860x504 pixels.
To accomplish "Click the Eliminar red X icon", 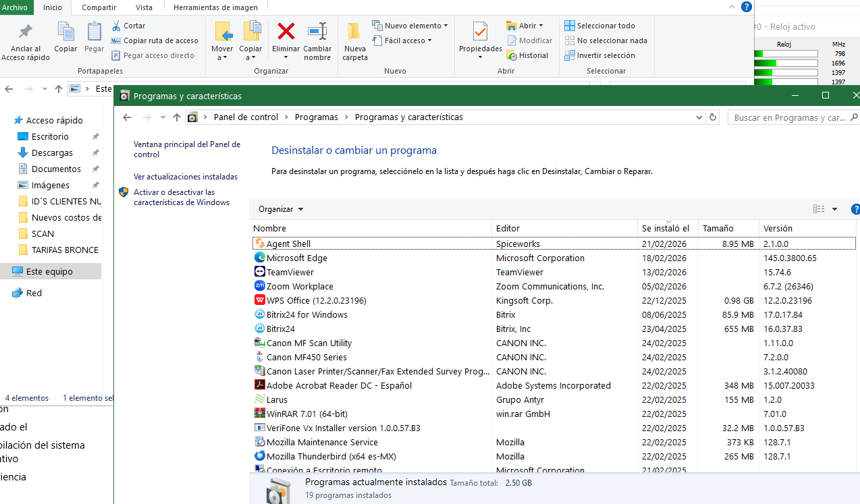I will point(286,32).
